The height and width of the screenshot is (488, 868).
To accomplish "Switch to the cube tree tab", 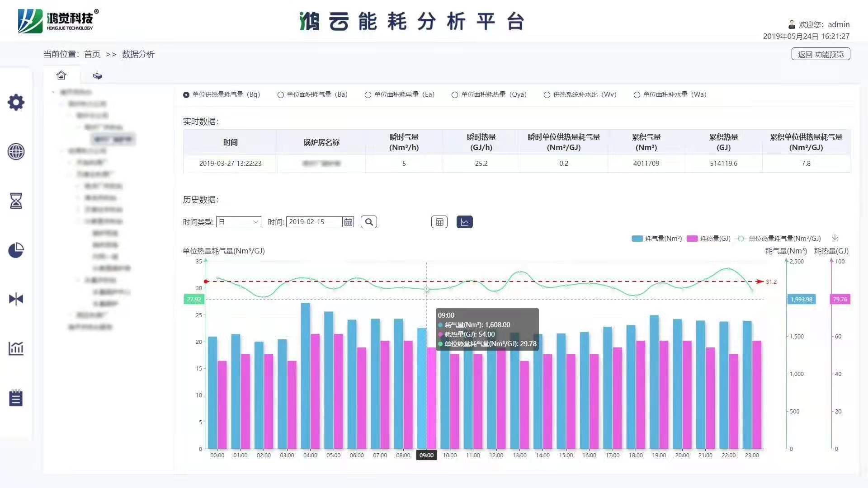I will pos(98,75).
